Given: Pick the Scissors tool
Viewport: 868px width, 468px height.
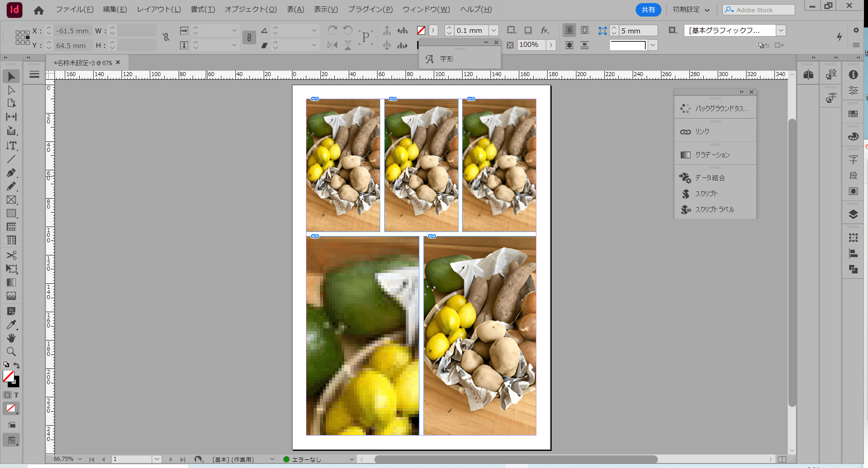Looking at the screenshot, I should [11, 255].
